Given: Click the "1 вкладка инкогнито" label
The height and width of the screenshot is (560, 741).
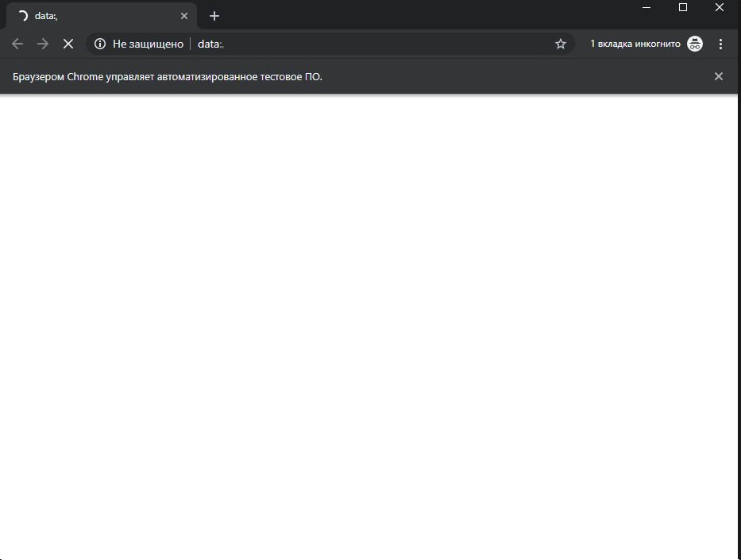Looking at the screenshot, I should tap(635, 44).
